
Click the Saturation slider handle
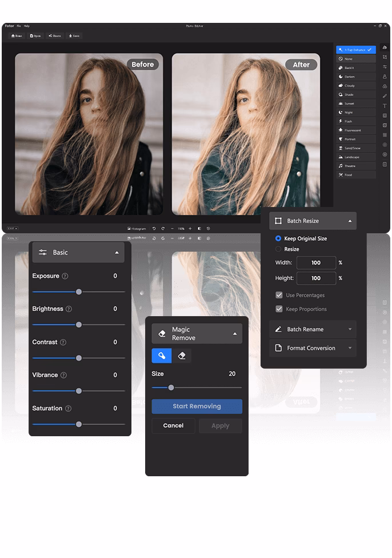79,424
